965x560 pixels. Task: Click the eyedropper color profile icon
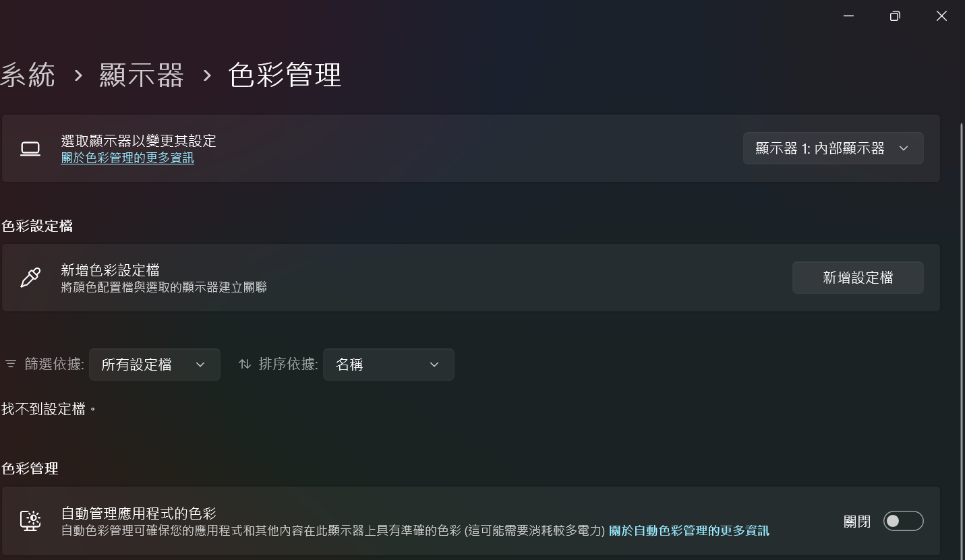tap(30, 278)
